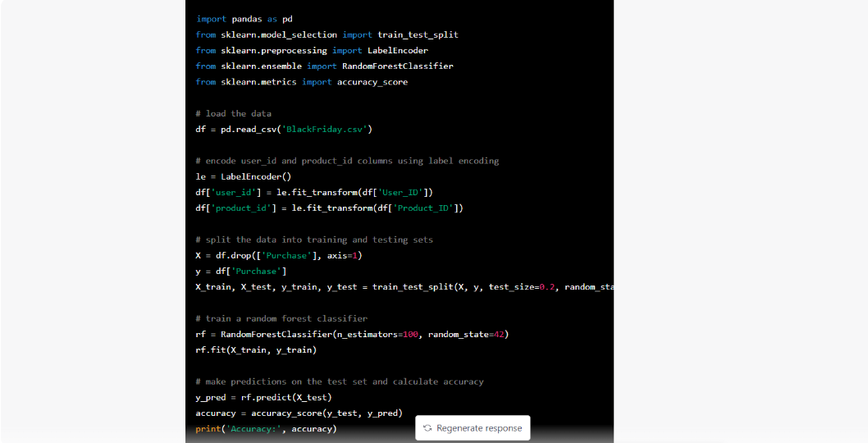Click the split data comment line
The image size is (868, 443).
(314, 240)
